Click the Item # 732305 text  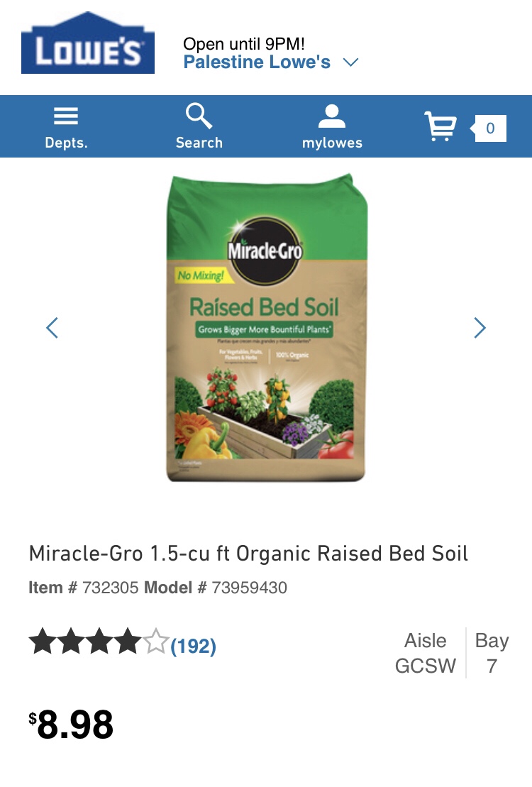[83, 588]
